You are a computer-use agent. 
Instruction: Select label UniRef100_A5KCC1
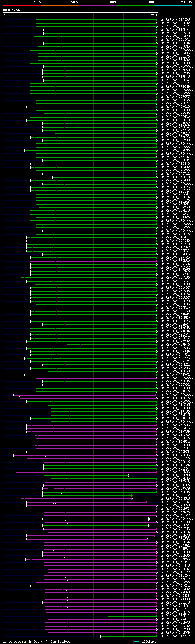[x=175, y=586]
